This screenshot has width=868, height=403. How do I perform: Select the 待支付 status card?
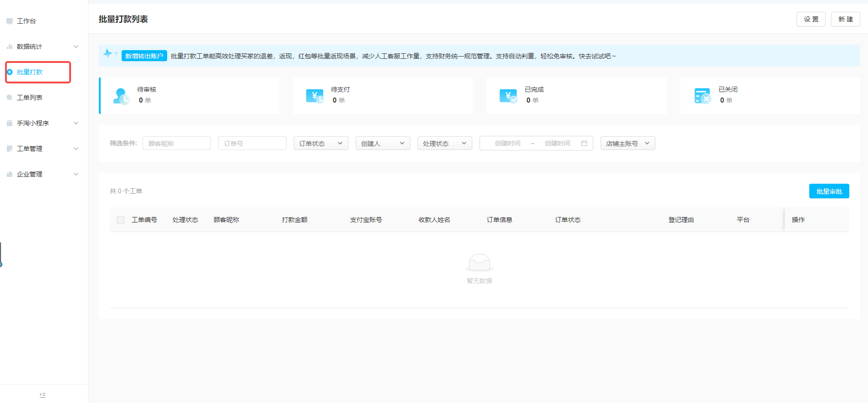coord(383,96)
